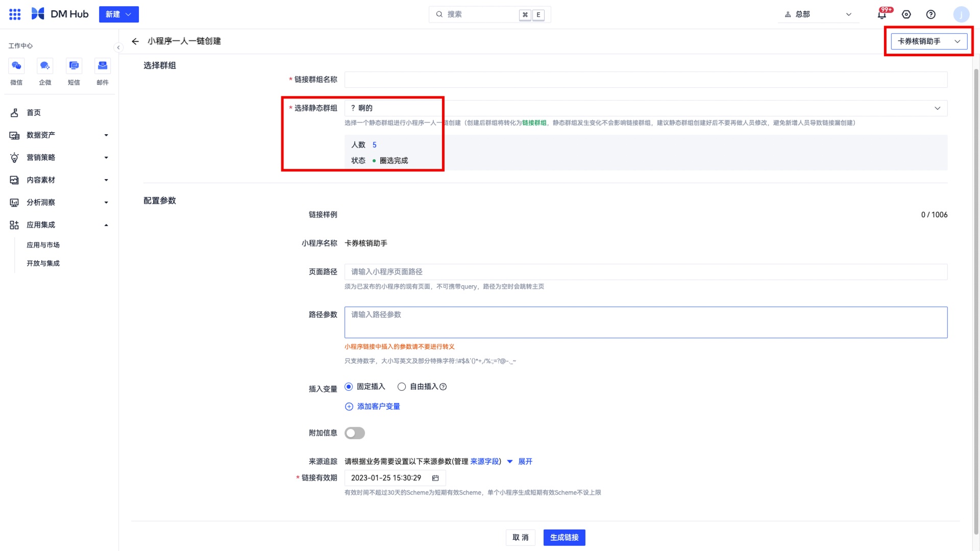Image resolution: width=980 pixels, height=551 pixels.
Task: Click the 数据资产 sidebar icon
Action: pos(14,135)
